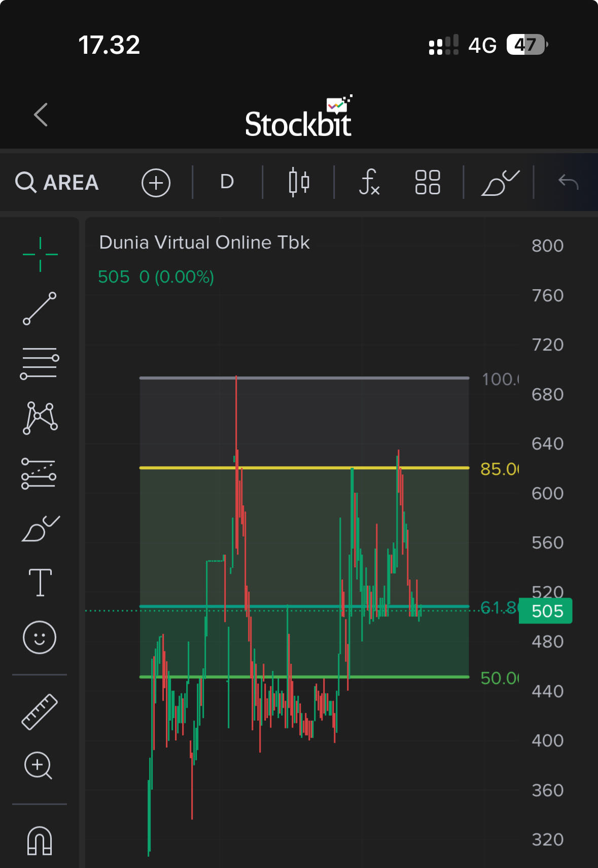Select the XABCD pattern tool
598x868 pixels.
click(x=40, y=418)
